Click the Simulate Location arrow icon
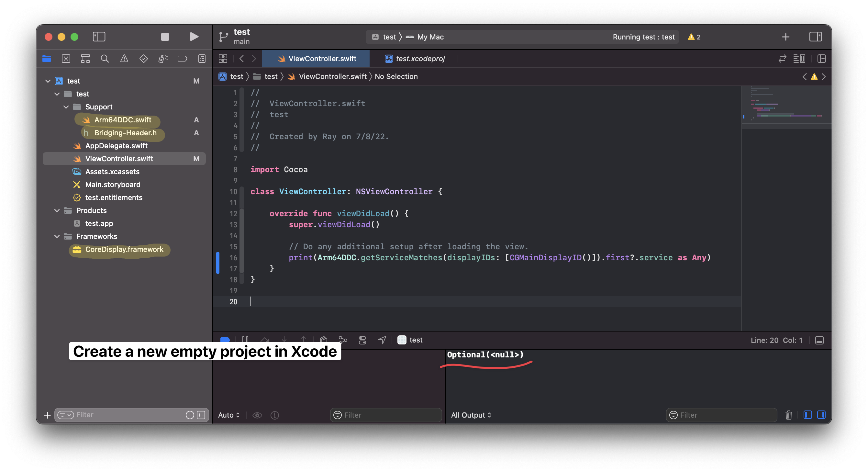 click(x=382, y=340)
